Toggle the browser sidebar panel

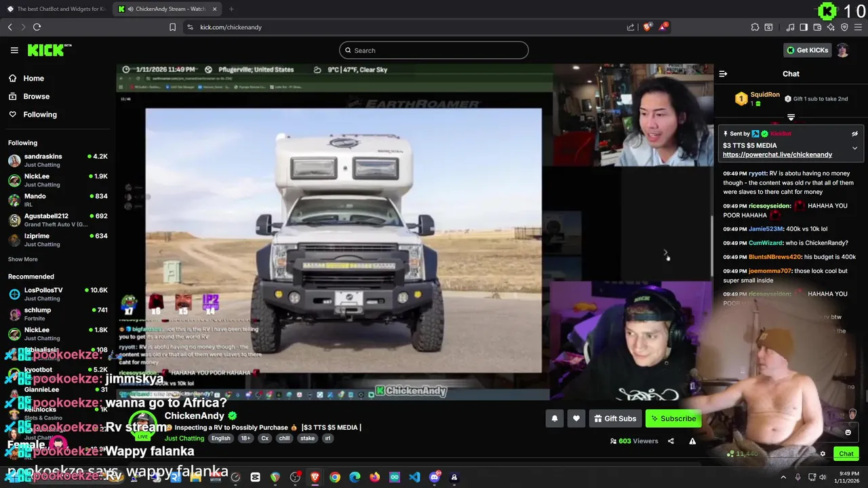[x=804, y=27]
